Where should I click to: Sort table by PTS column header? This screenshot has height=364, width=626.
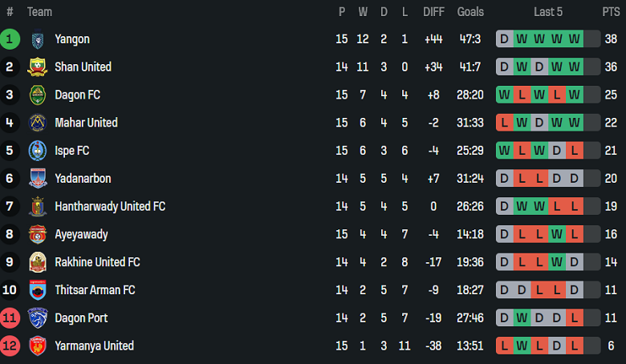click(611, 12)
